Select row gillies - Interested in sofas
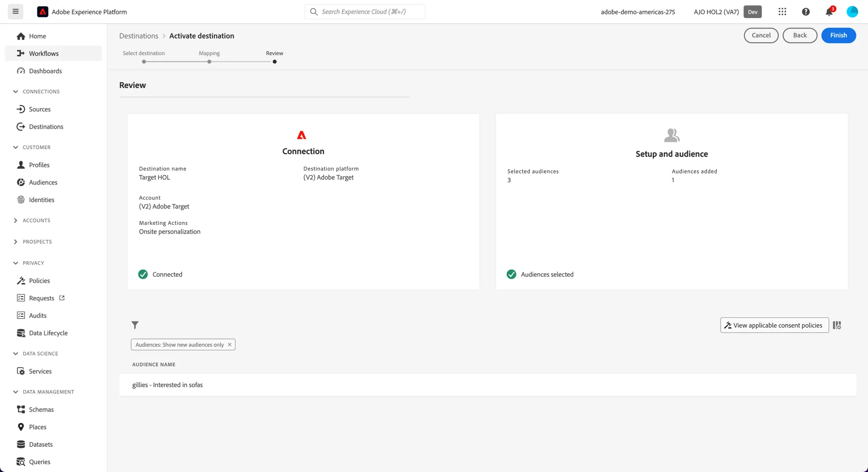This screenshot has height=472, width=868. (x=488, y=385)
